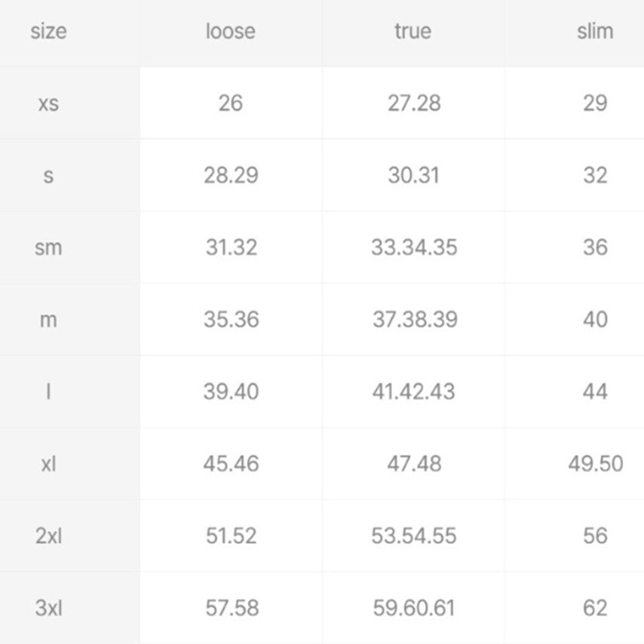
Task: Click the 'm' size row label
Action: pos(48,320)
